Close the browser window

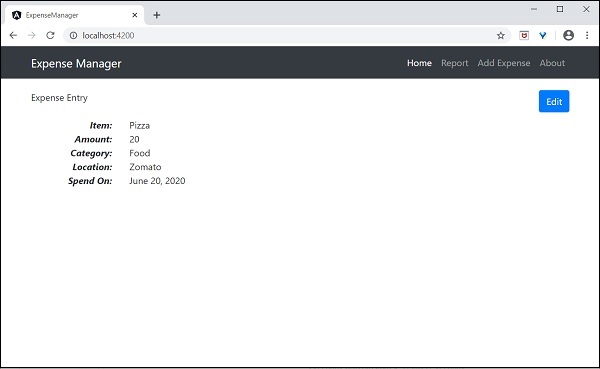[586, 9]
